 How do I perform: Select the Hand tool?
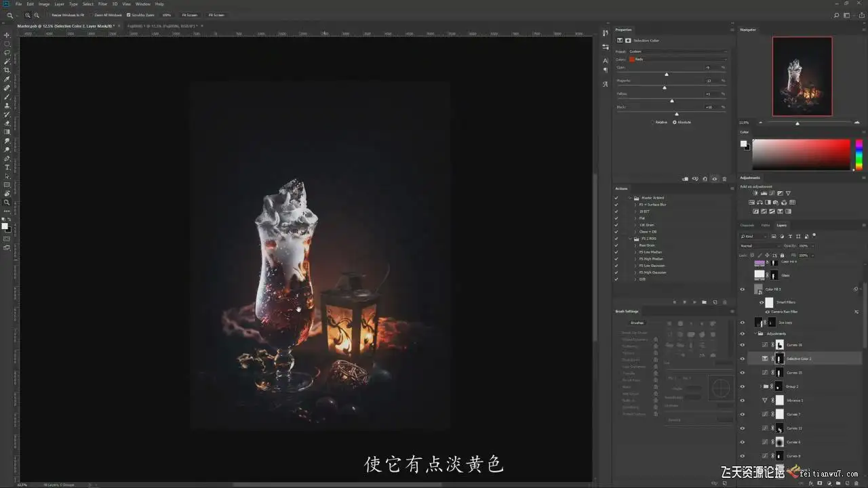coord(7,194)
